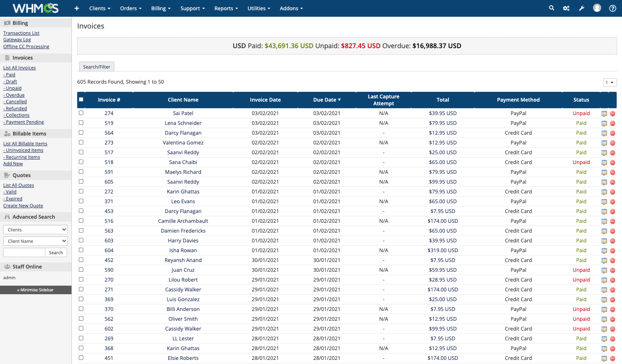This screenshot has width=622, height=364.
Task: Tick the checkbox for invoice 564
Action: click(x=81, y=132)
